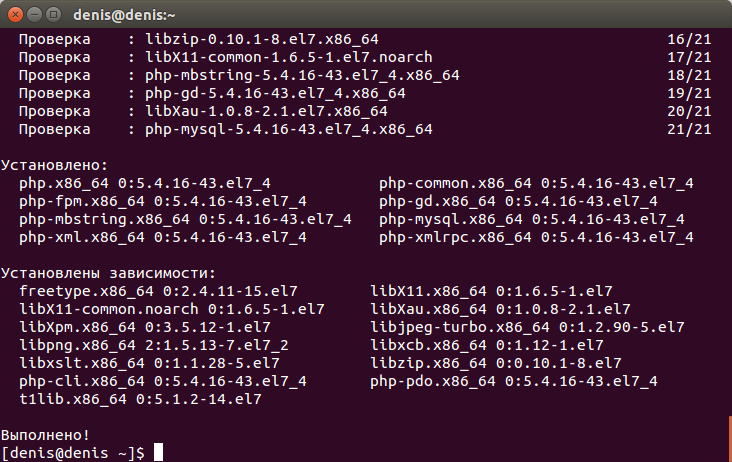The image size is (732, 462).
Task: Click the libzip-0.10.1-8.el7 verification line
Action: (365, 39)
